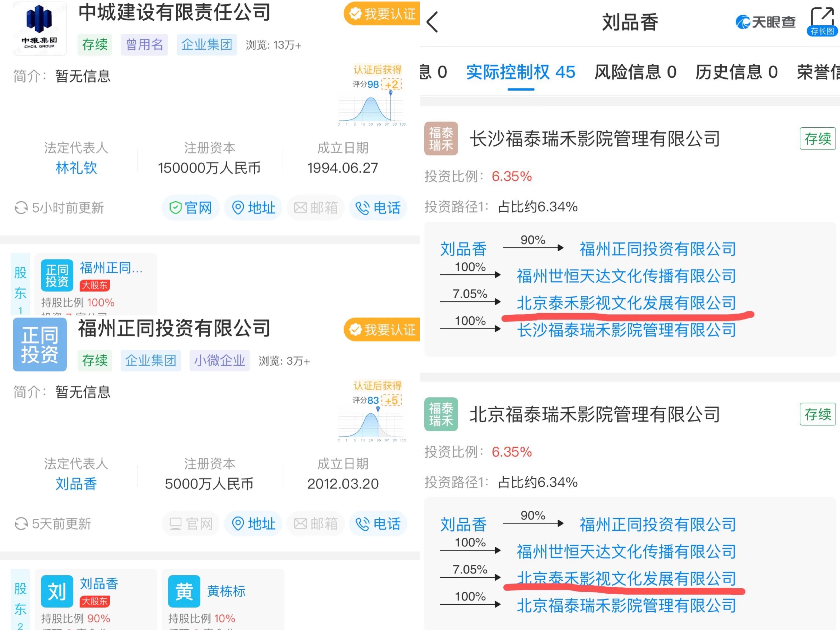Open 地址 for 福州正同投资有限公司

253,524
